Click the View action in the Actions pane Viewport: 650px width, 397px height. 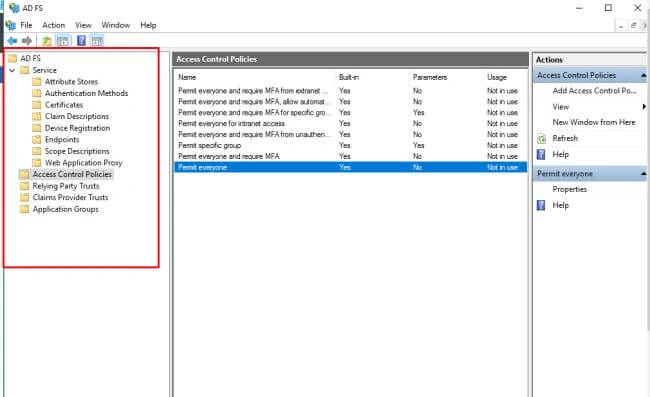(x=560, y=107)
